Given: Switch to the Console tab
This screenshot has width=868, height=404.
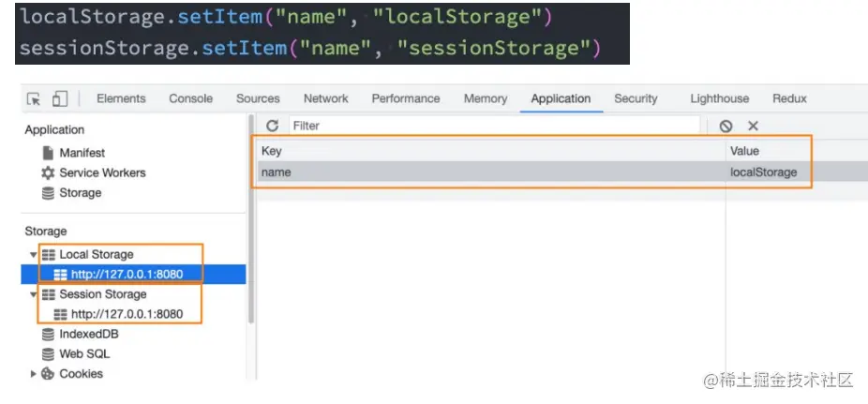Looking at the screenshot, I should (x=190, y=98).
